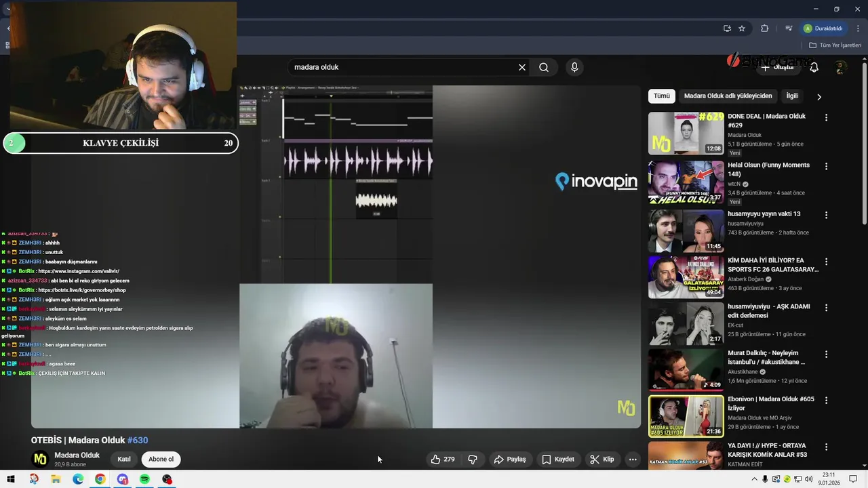Click the Abone ol subscribe button
The height and width of the screenshot is (488, 868).
(161, 460)
